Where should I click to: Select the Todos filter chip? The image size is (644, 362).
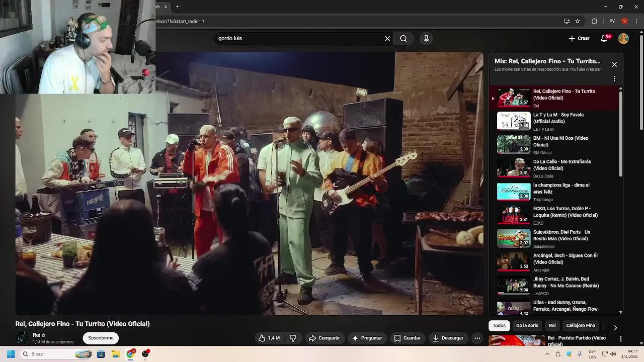coord(499,326)
